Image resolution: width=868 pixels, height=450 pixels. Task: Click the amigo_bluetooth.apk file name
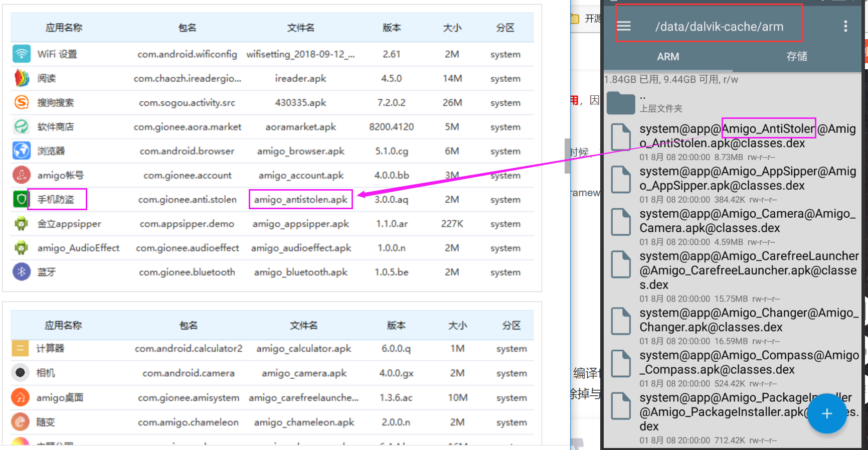[300, 272]
